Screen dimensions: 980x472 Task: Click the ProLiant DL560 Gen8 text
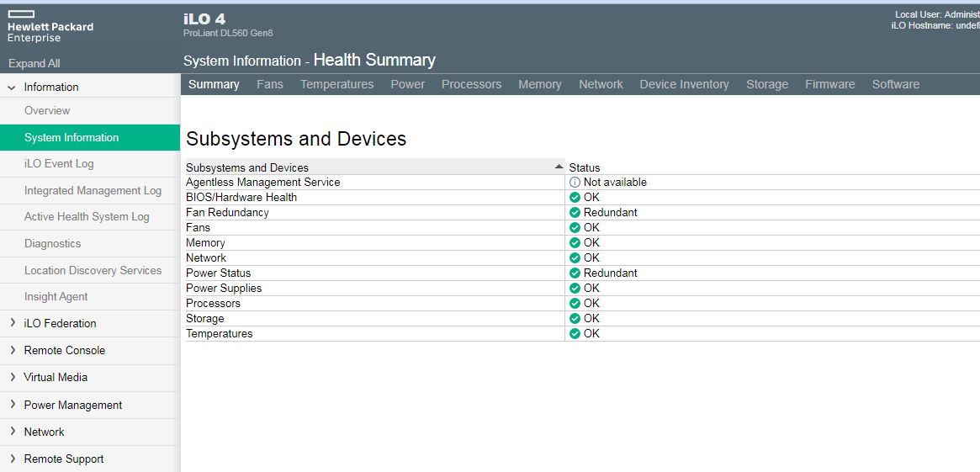228,33
